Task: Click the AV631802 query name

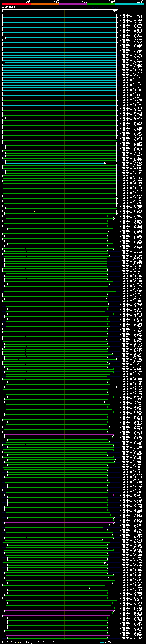Action: pos(8,7)
